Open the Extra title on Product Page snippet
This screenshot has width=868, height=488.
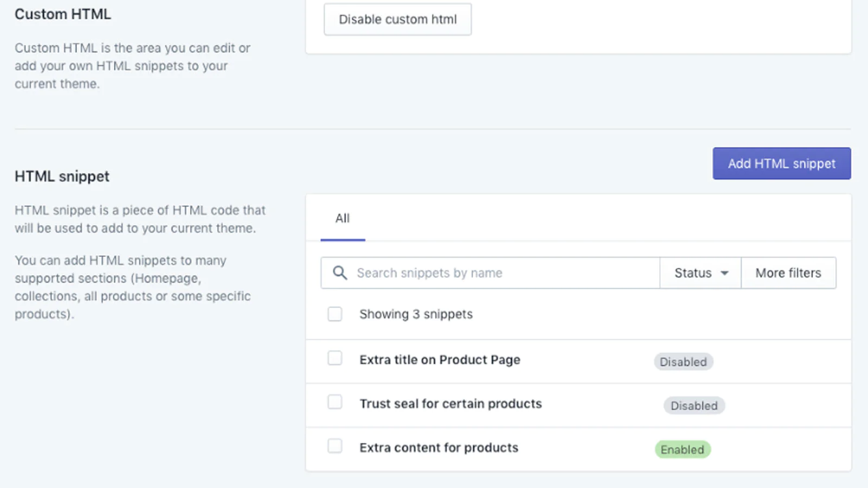pos(439,360)
